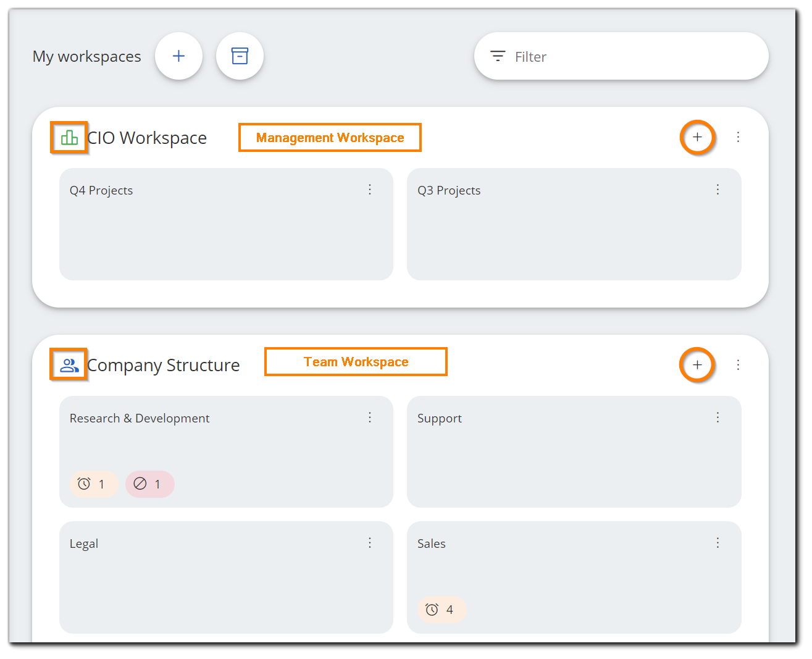Open the Research & Development card
812x659 pixels.
pos(226,452)
